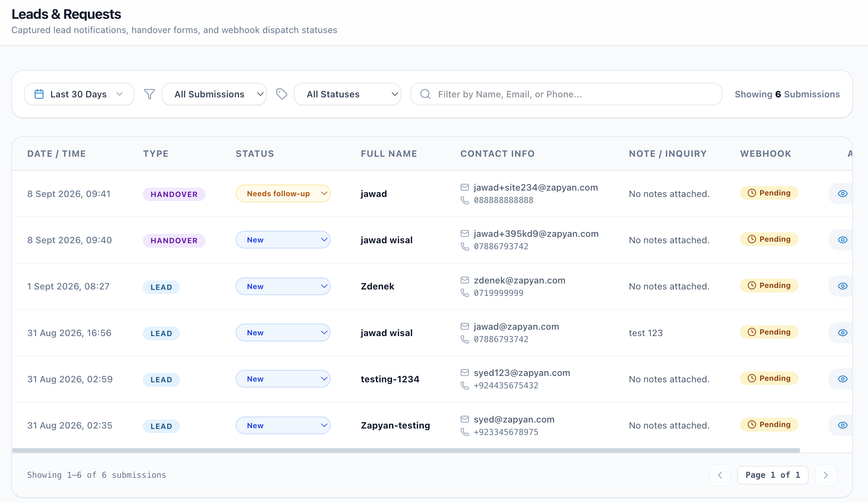Click the FULL NAME column header
This screenshot has width=868, height=503.
[389, 154]
